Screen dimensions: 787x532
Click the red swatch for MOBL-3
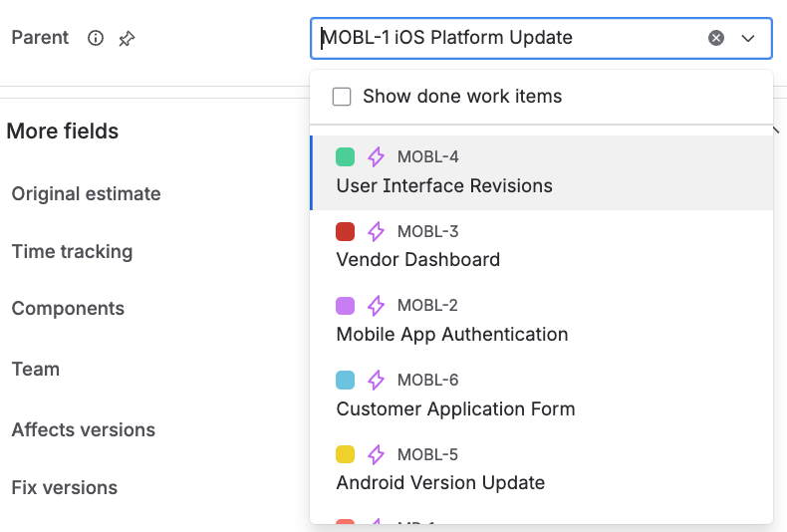[x=346, y=231]
